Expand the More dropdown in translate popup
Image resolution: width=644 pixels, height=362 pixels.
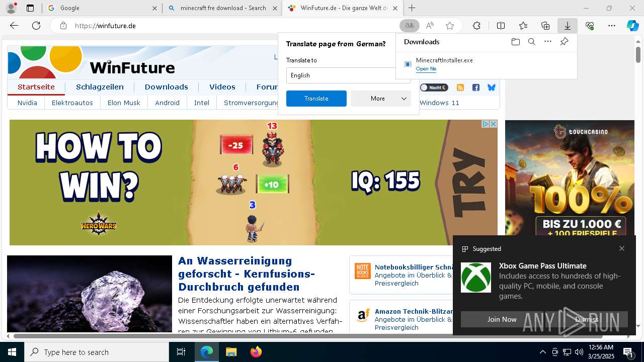[381, 99]
